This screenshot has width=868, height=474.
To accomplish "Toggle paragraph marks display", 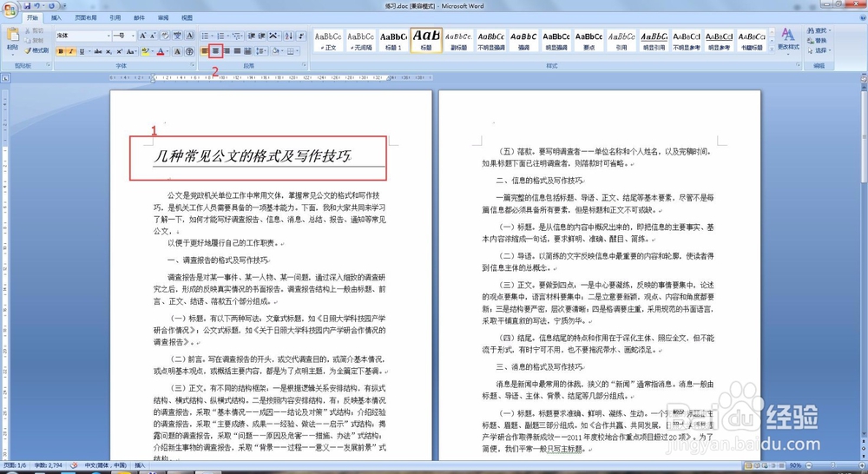I will (x=300, y=36).
